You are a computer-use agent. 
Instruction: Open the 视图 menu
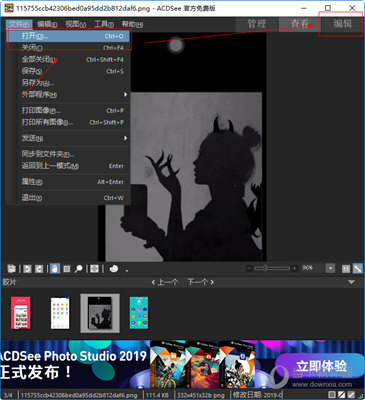click(x=76, y=24)
